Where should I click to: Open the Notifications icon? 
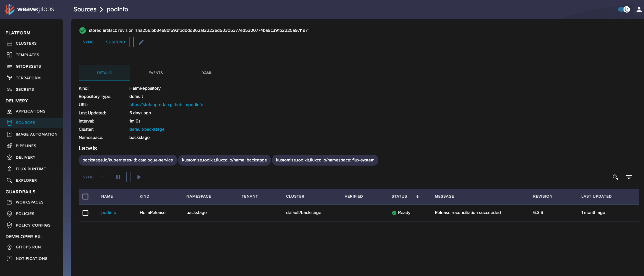pyautogui.click(x=9, y=259)
